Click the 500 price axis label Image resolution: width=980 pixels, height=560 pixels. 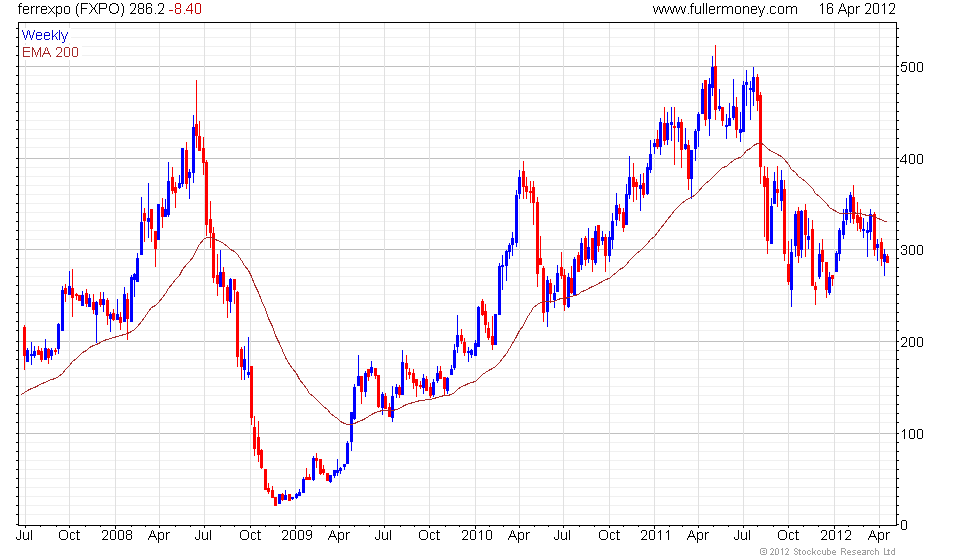pos(912,67)
